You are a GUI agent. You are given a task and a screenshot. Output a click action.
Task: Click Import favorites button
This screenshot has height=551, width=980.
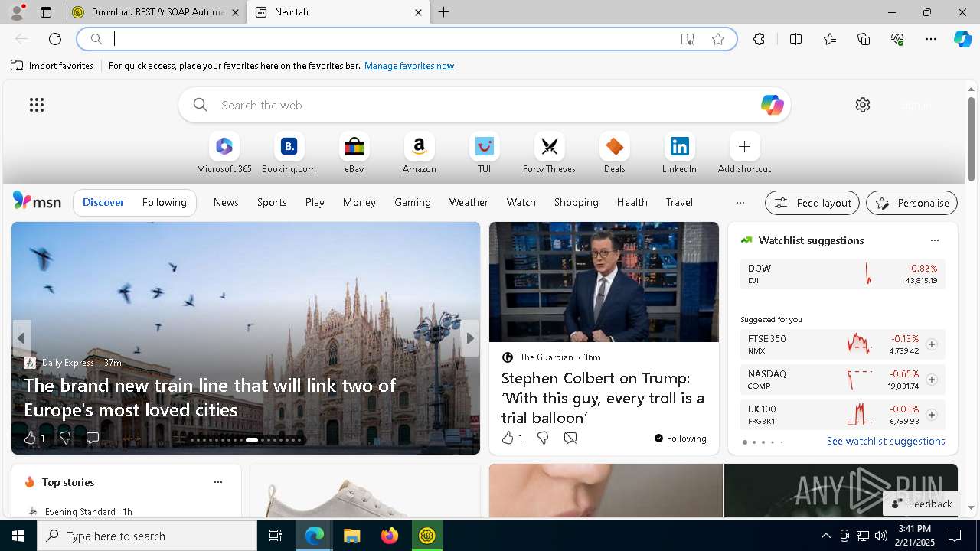52,66
